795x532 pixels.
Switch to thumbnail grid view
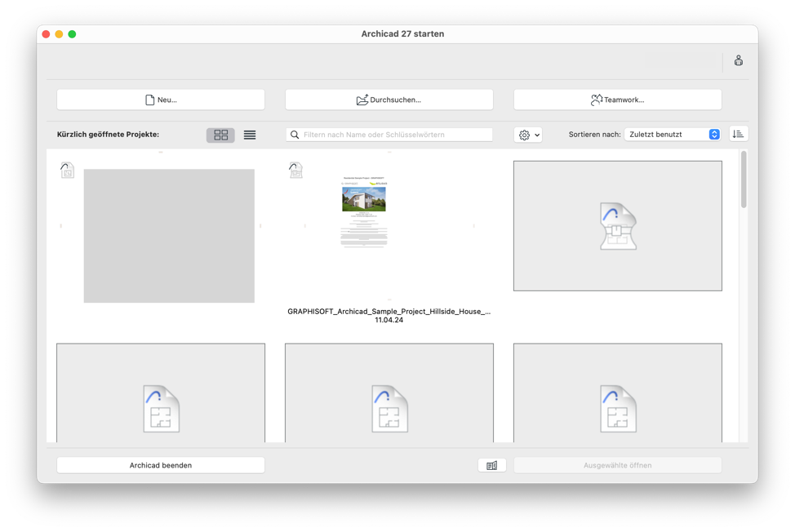click(x=220, y=135)
